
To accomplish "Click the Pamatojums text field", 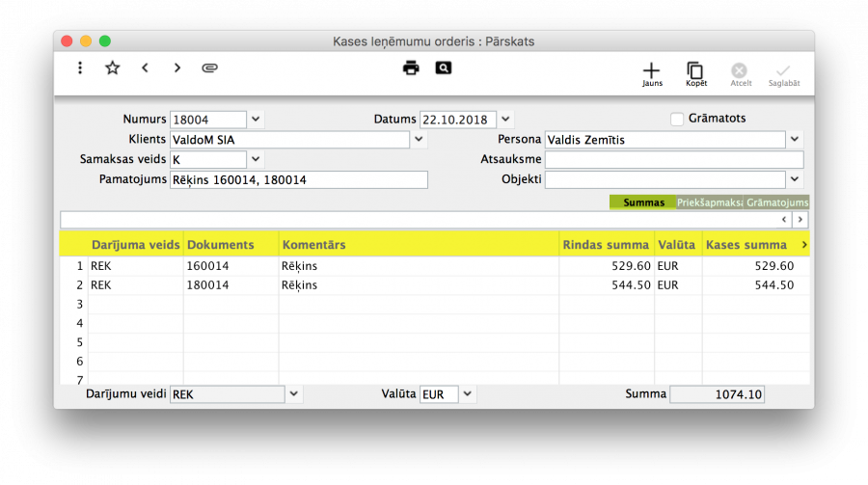I will [x=298, y=179].
